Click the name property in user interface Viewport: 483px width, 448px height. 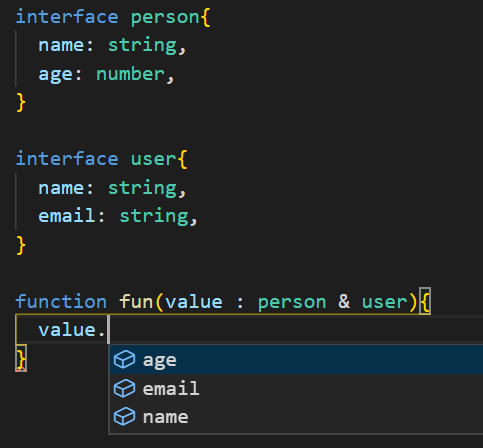61,188
